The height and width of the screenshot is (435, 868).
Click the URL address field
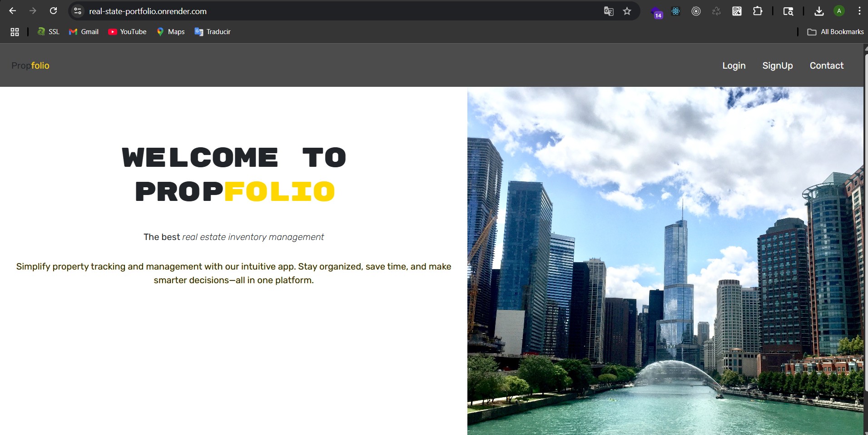318,11
